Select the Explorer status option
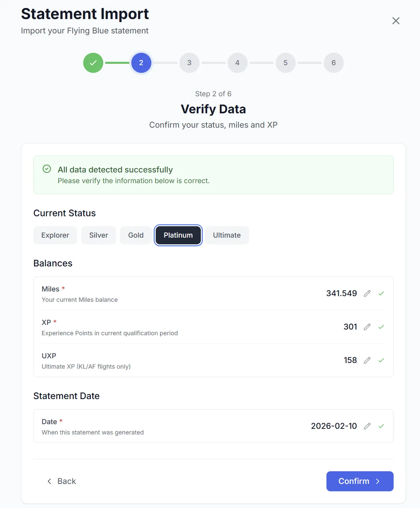The height and width of the screenshot is (508, 420). (55, 235)
